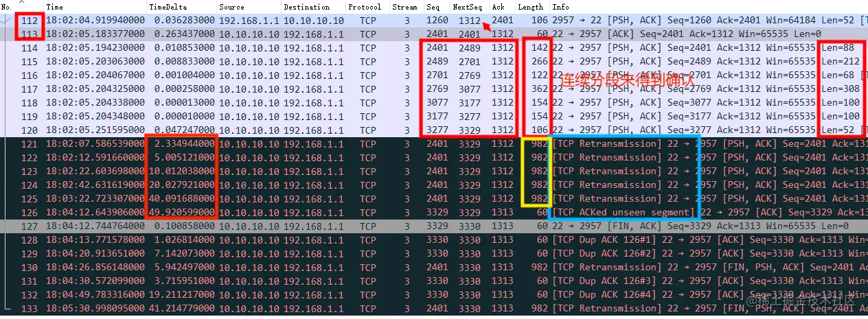Click the TCP Dup ACK 126#3 info

(606, 281)
